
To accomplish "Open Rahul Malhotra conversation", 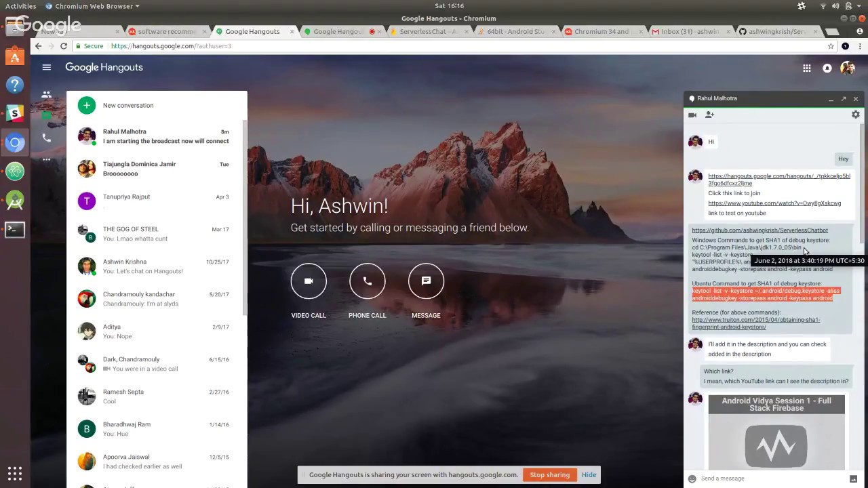I will click(157, 136).
